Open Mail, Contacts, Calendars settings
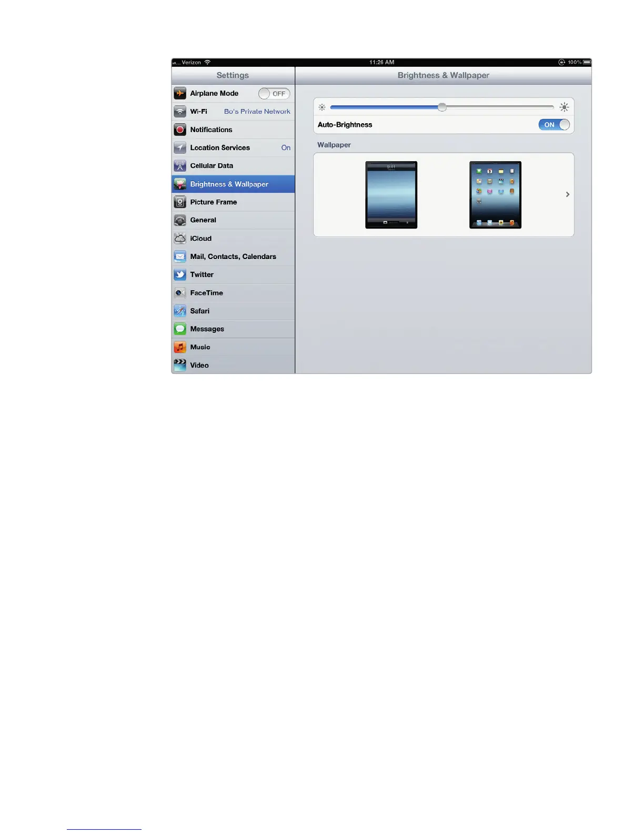This screenshot has width=644, height=834. [233, 256]
